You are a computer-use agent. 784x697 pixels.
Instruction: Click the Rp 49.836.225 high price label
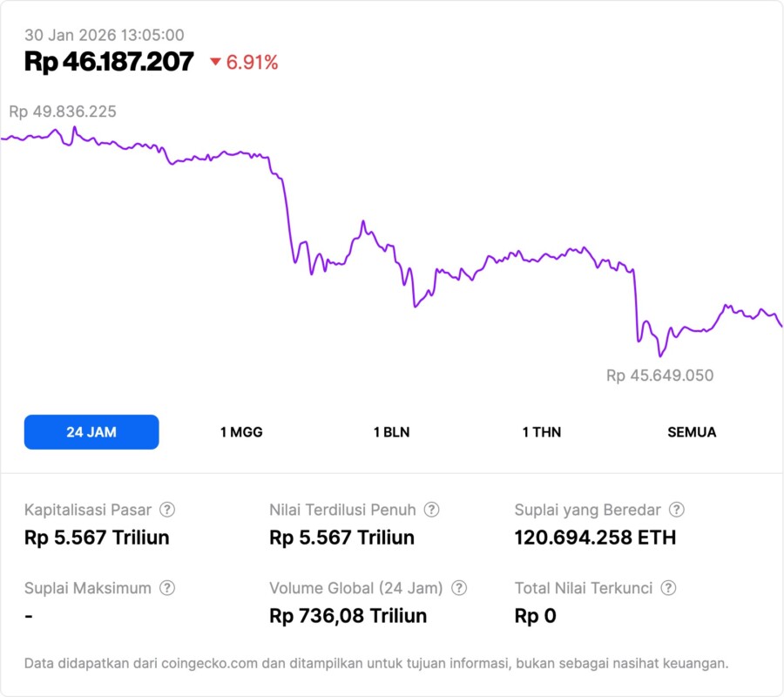click(63, 112)
